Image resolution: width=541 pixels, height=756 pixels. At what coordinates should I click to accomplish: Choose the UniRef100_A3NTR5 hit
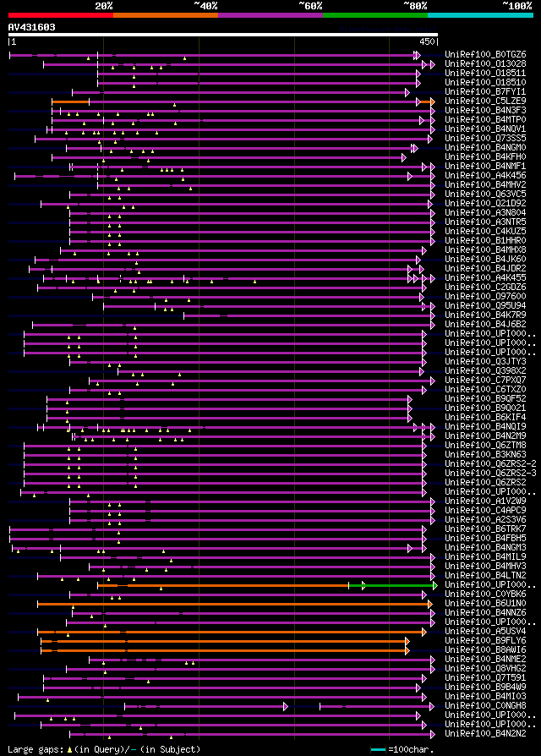(485, 222)
